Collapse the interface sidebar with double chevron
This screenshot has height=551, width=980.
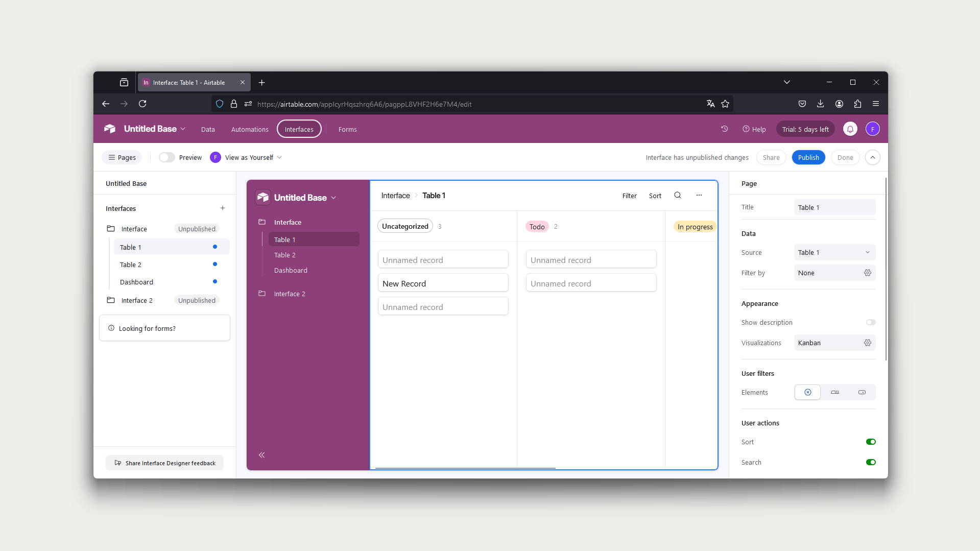click(x=261, y=455)
